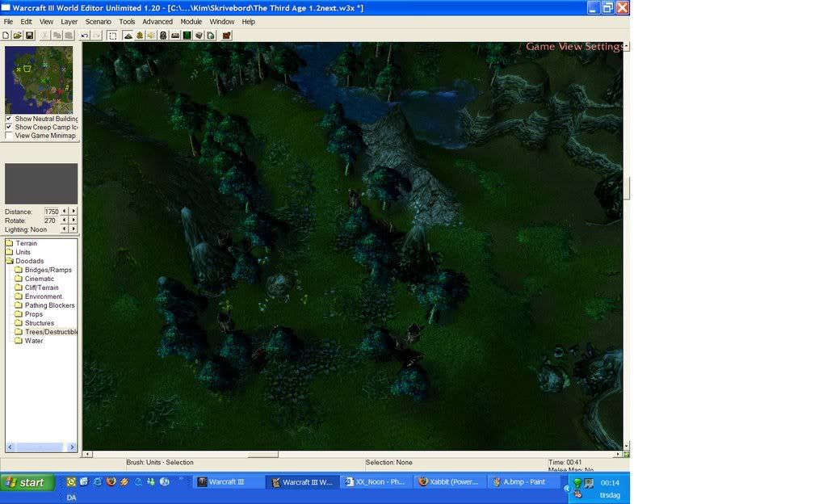Click the viewport horizontal scrollbar thumb

[263, 454]
